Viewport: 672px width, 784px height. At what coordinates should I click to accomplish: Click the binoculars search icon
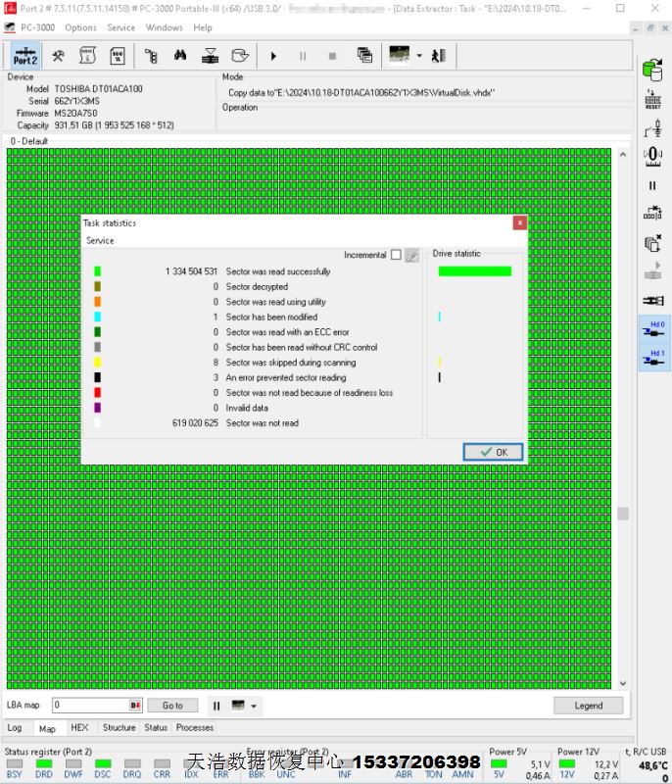coord(180,56)
